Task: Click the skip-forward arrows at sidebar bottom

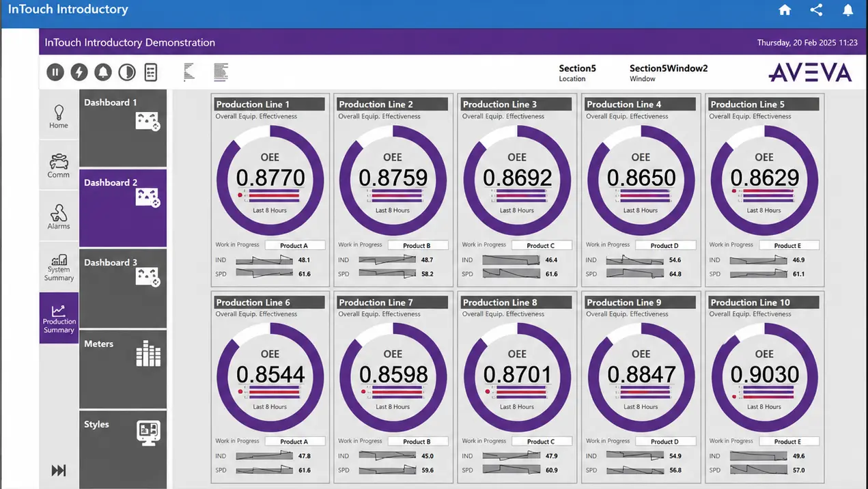Action: point(59,470)
